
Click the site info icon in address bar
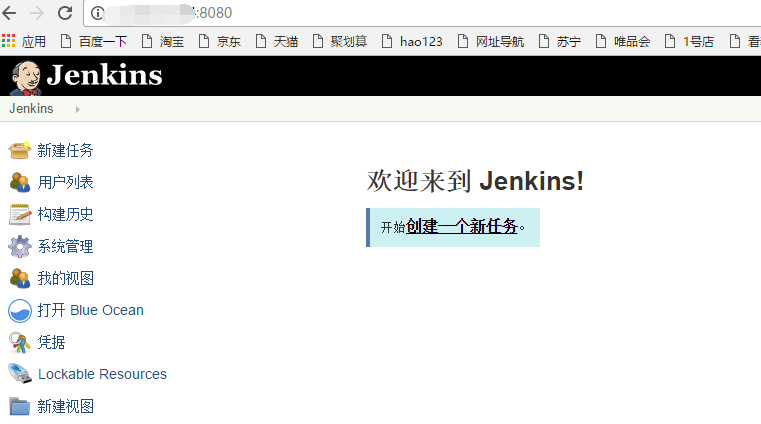[97, 13]
